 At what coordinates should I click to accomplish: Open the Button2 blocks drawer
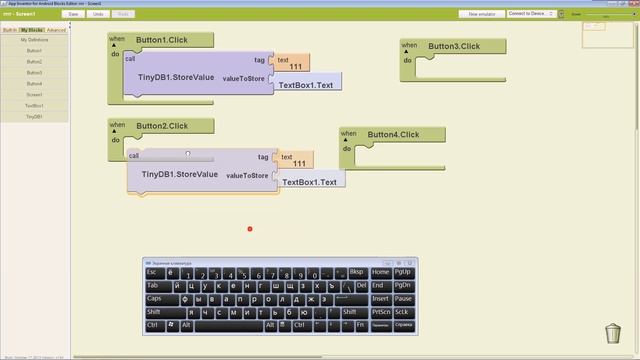point(34,62)
